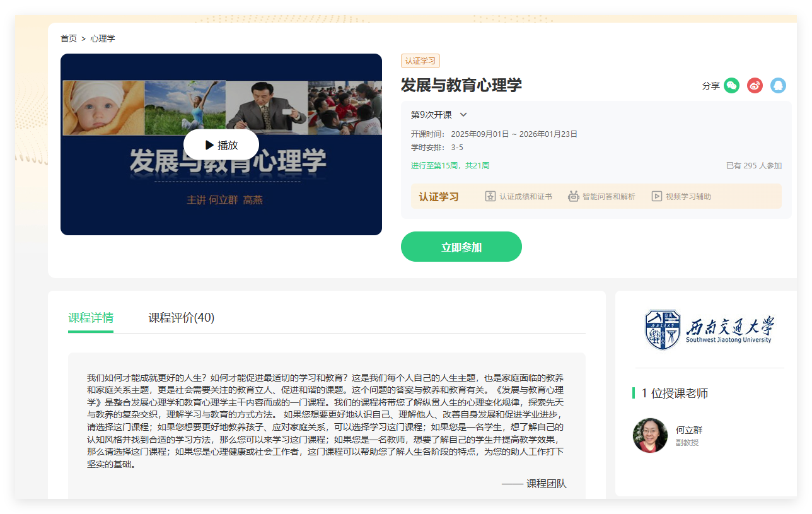Click the certificate star icon

[490, 196]
